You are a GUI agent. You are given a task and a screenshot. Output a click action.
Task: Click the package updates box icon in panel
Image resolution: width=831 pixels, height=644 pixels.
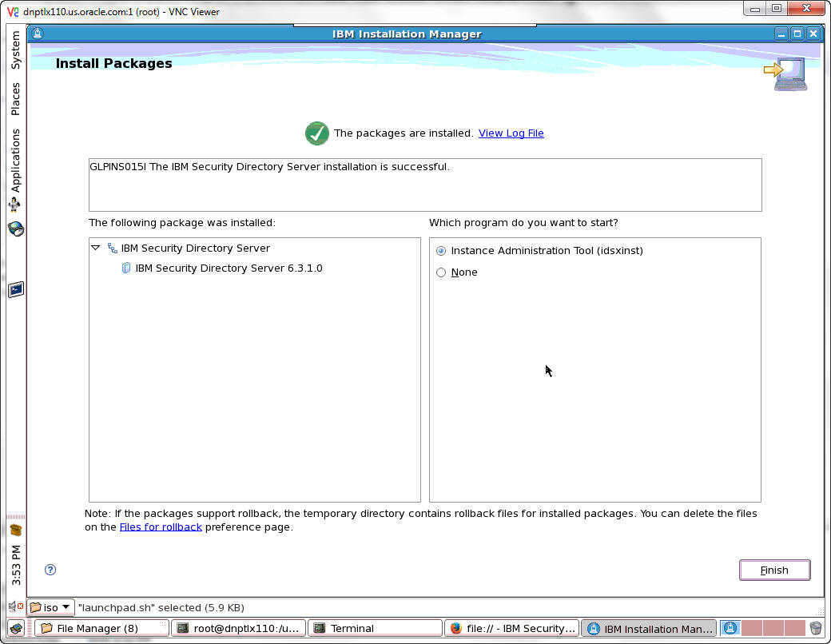[x=15, y=530]
